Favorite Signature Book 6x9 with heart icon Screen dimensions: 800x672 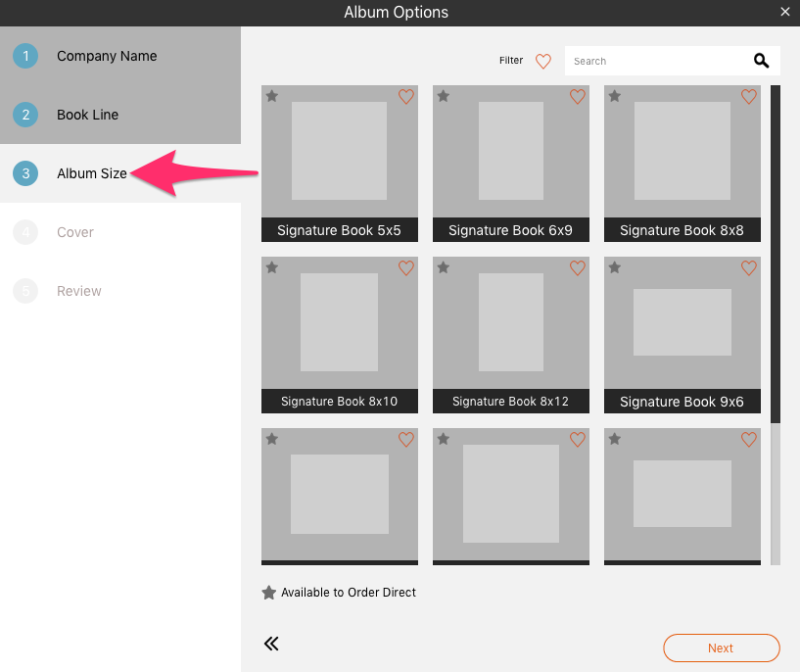[x=578, y=97]
